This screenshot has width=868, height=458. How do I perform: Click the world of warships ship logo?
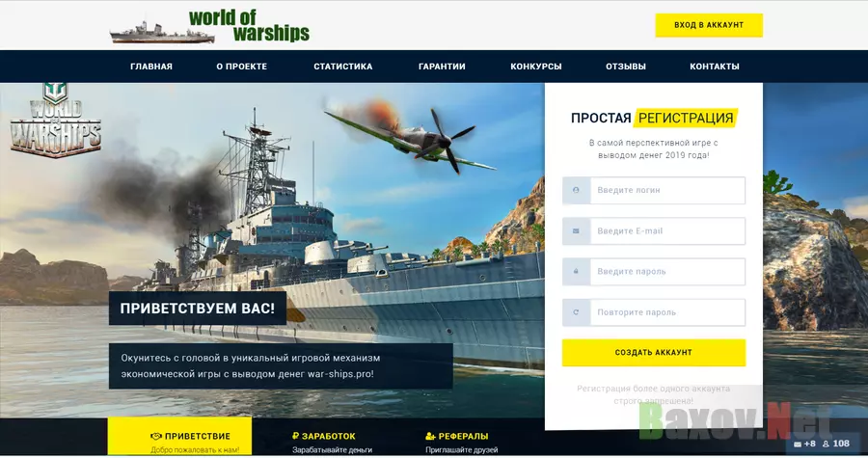coord(210,26)
